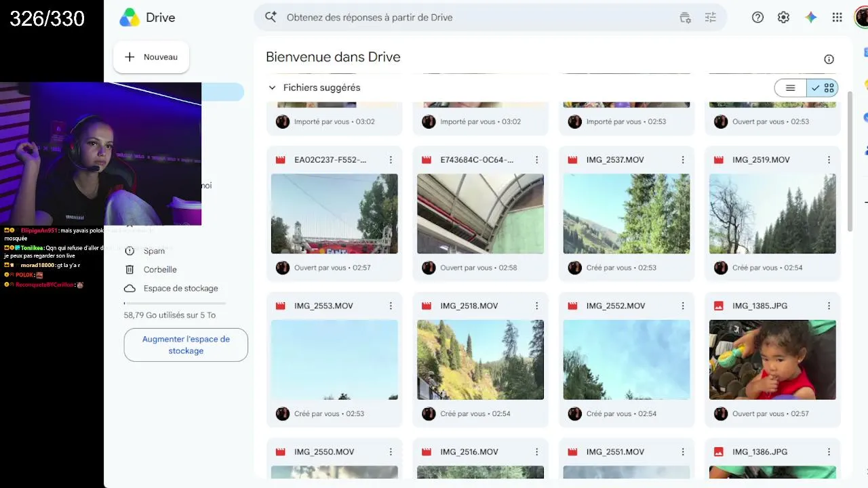Open advanced search options sliders icon
The height and width of the screenshot is (488, 868).
point(711,18)
